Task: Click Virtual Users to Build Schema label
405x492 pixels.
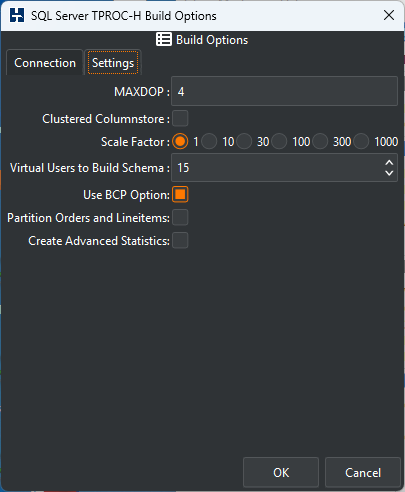Action: pos(90,168)
